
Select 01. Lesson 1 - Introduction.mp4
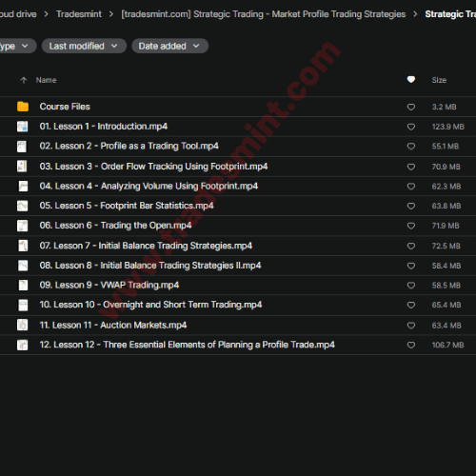click(104, 127)
